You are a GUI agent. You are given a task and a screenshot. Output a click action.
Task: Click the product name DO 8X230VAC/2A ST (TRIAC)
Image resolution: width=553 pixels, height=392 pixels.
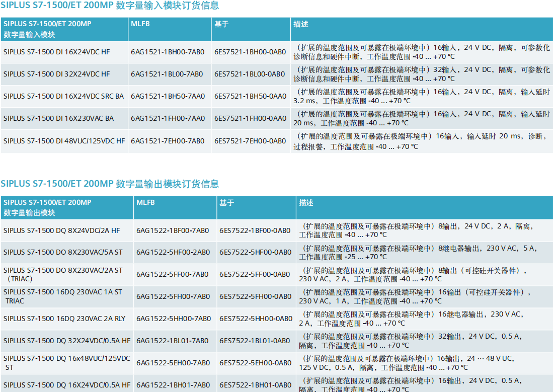click(63, 275)
